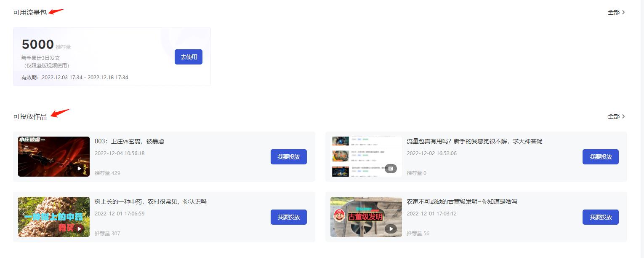Click play icon on 卫庄vs玄翦 video thumbnail
This screenshot has width=644, height=258.
(78, 168)
